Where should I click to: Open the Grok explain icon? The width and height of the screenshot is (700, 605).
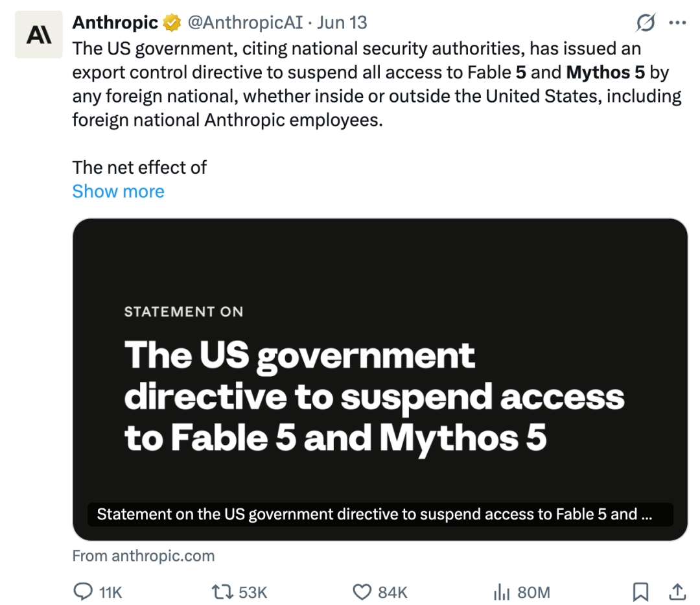(x=645, y=23)
